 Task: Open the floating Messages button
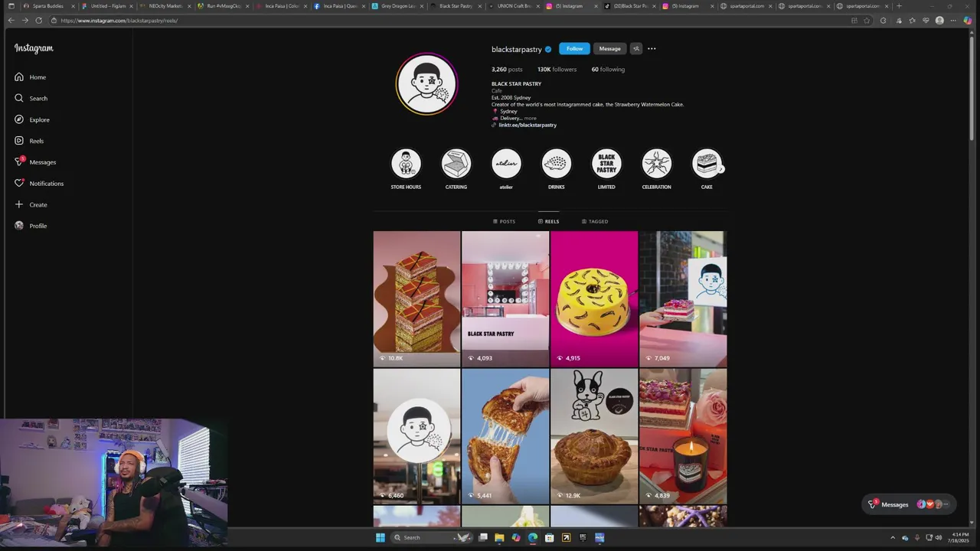tap(908, 504)
